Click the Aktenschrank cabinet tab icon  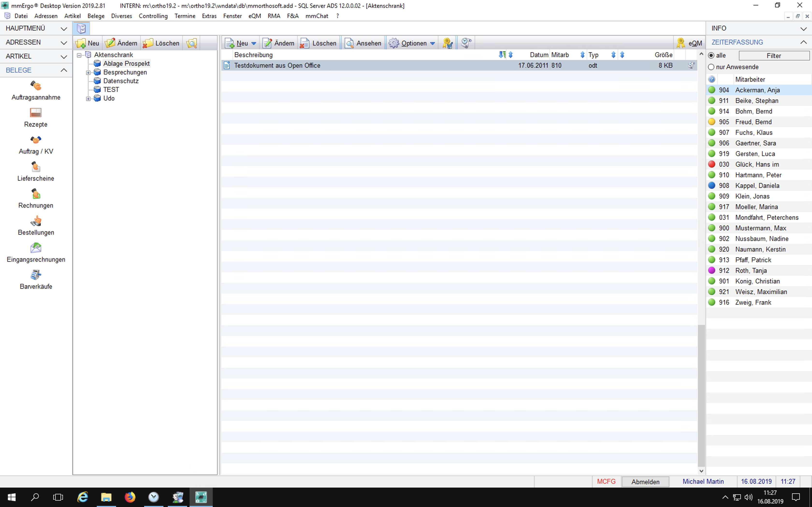81,28
